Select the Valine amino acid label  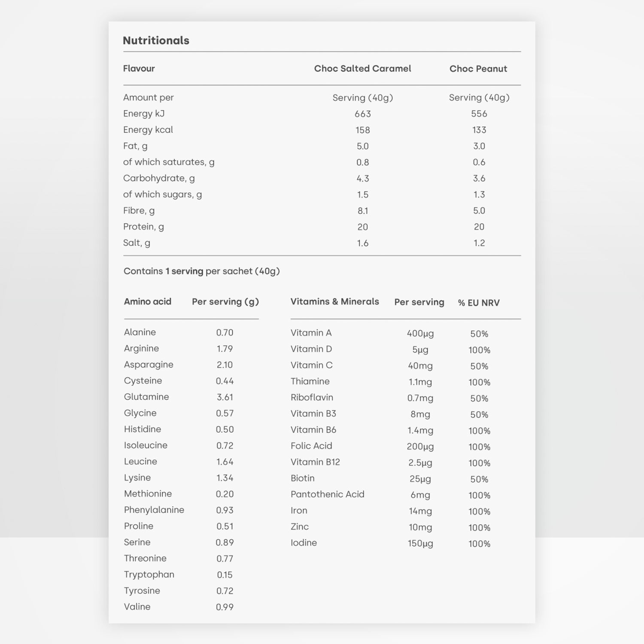point(137,607)
